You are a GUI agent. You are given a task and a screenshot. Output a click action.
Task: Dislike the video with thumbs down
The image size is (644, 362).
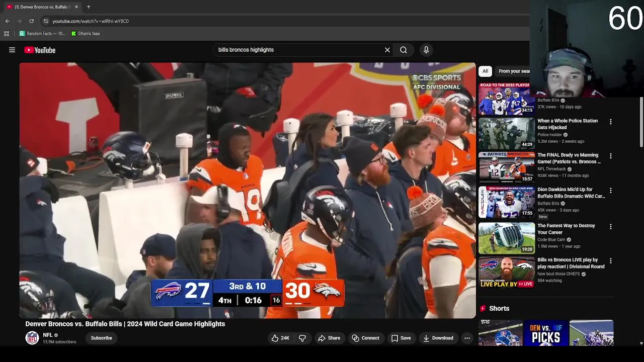302,338
